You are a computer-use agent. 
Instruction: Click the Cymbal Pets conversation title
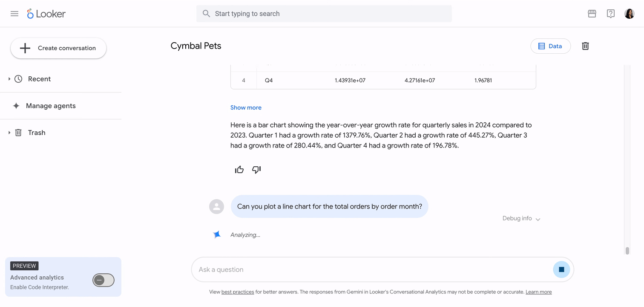[x=196, y=46]
